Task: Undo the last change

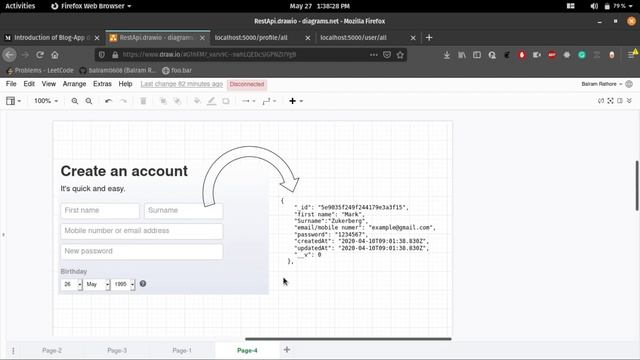Action: tap(108, 101)
